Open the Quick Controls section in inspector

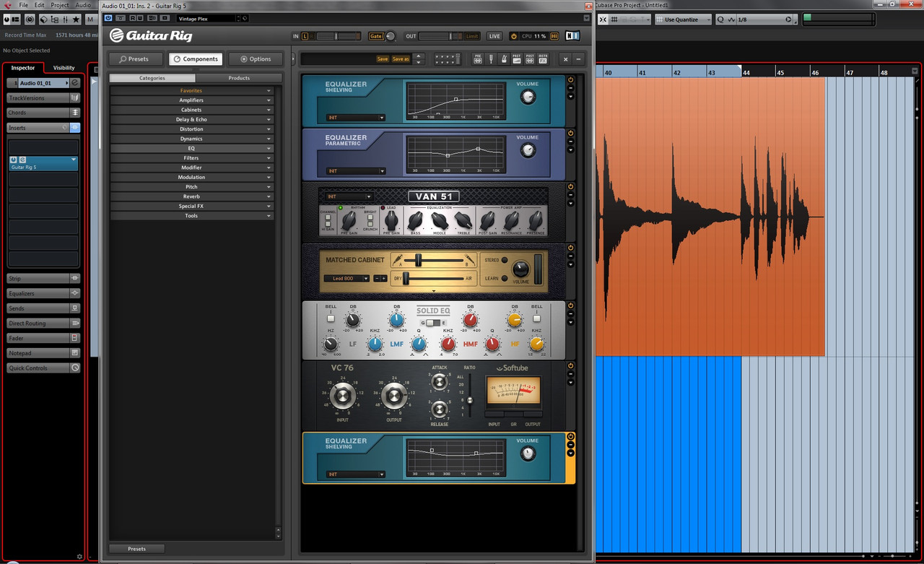point(43,368)
